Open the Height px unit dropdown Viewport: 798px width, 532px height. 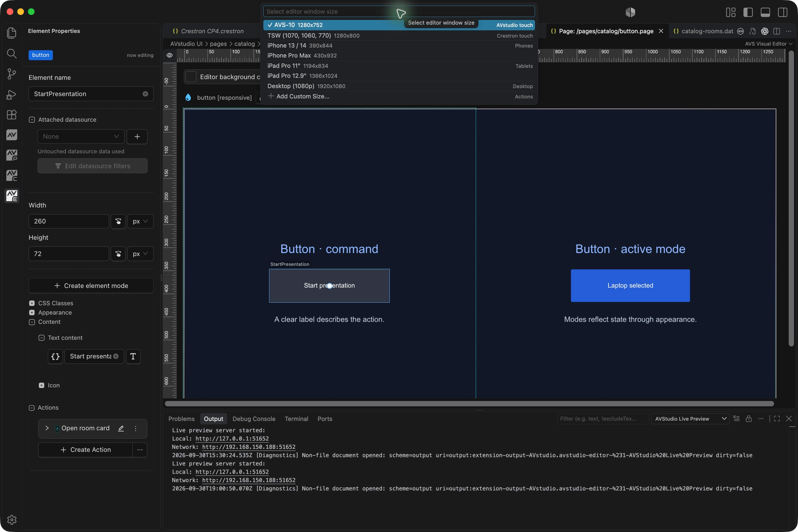tap(140, 253)
